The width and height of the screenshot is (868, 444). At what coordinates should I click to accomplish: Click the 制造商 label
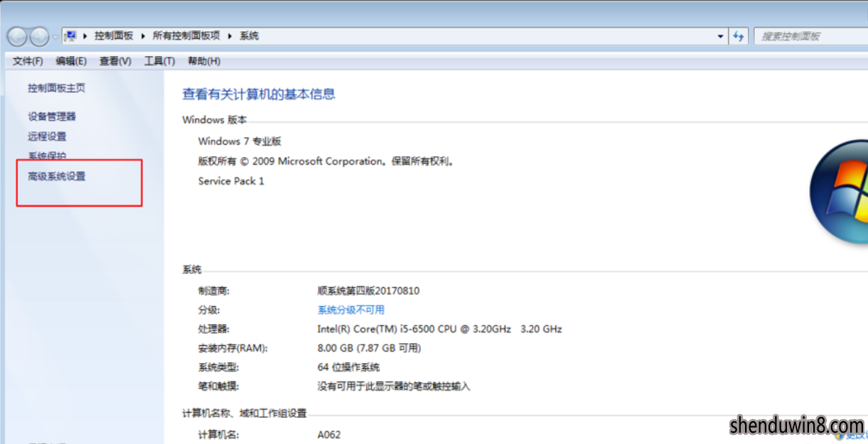pyautogui.click(x=214, y=291)
